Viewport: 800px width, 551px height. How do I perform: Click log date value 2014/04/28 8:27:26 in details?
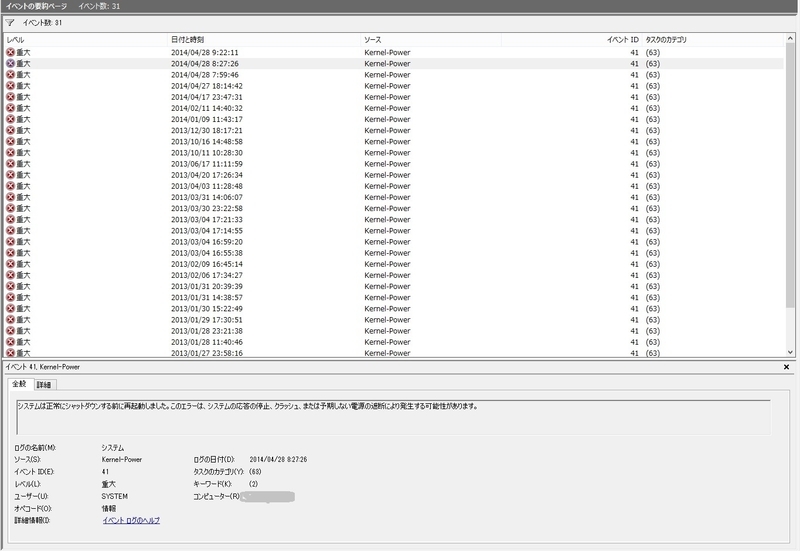point(278,459)
